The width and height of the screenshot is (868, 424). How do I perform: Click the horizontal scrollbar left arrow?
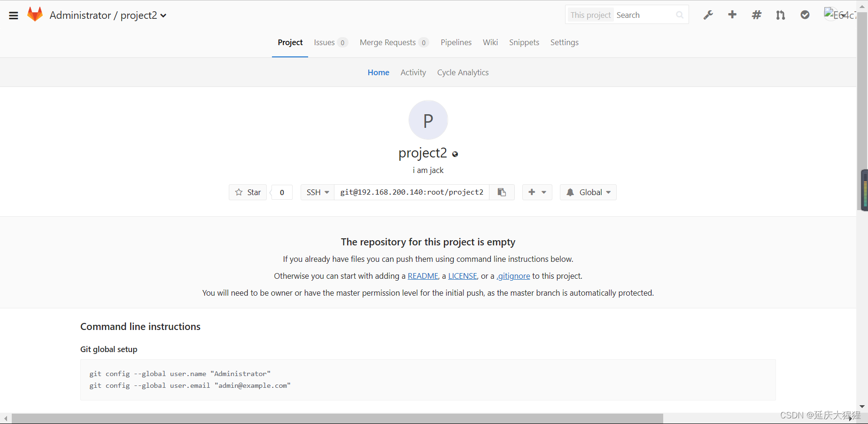6,418
